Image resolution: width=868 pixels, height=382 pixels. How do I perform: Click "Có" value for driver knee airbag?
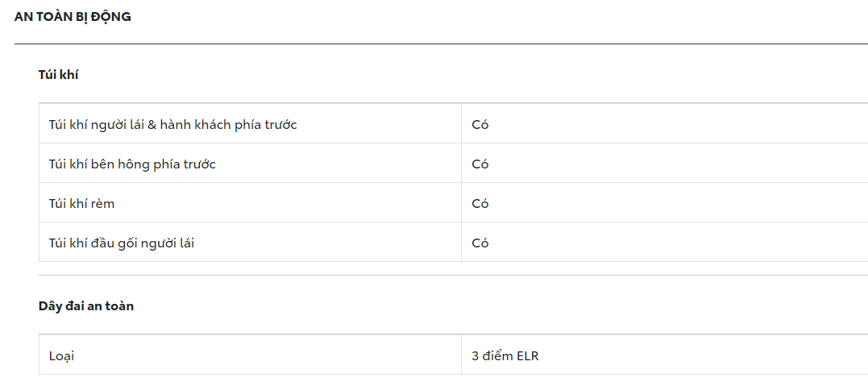point(480,243)
